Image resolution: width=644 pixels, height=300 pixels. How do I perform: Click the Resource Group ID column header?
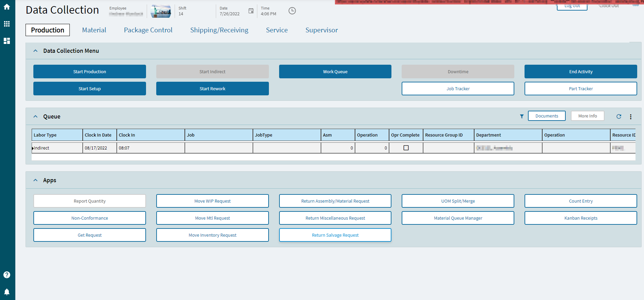449,135
